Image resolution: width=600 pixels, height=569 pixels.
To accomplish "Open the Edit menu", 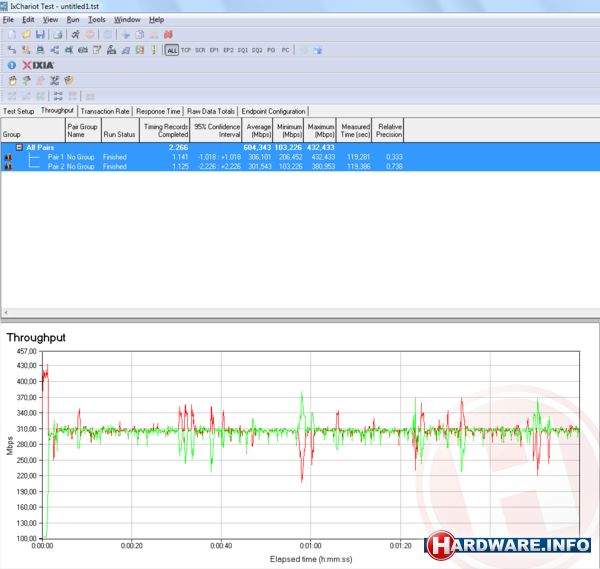I will tap(28, 20).
